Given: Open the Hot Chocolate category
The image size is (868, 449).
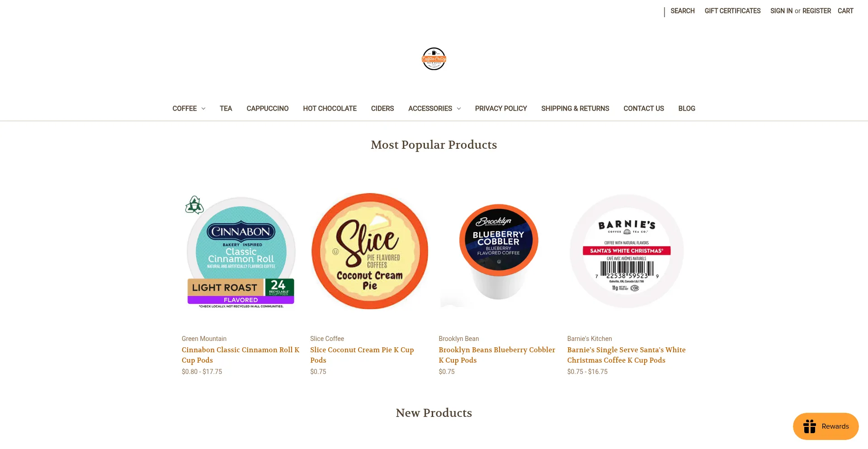Looking at the screenshot, I should [330, 109].
